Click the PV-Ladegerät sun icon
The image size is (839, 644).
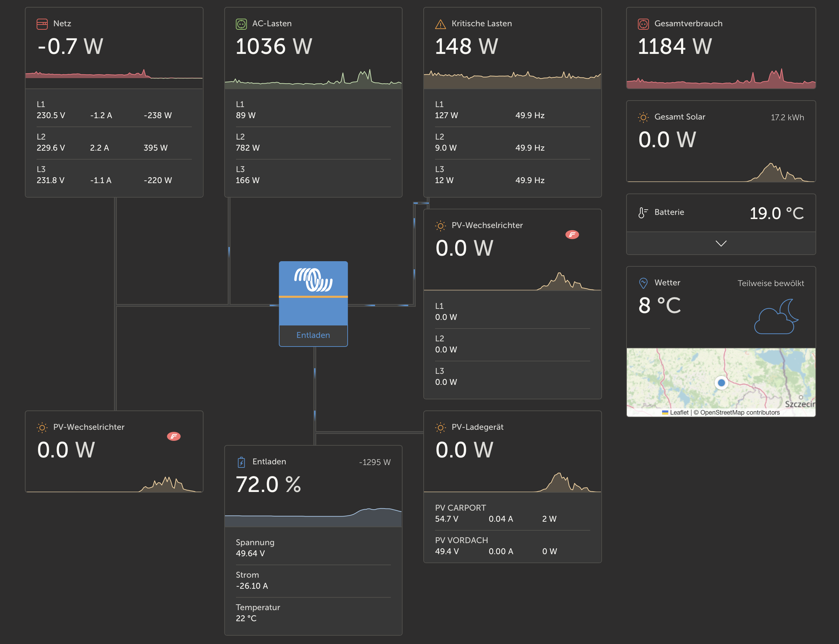click(x=440, y=427)
